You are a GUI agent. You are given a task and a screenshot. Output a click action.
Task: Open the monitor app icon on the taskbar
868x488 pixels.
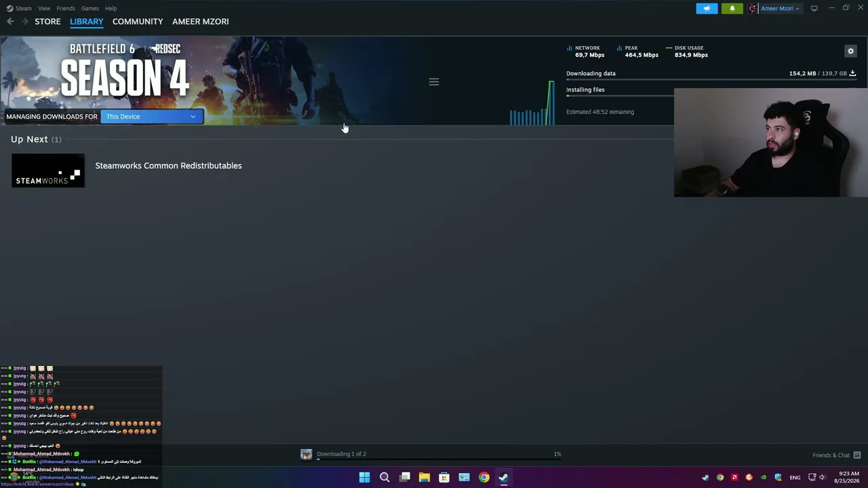coord(464,477)
